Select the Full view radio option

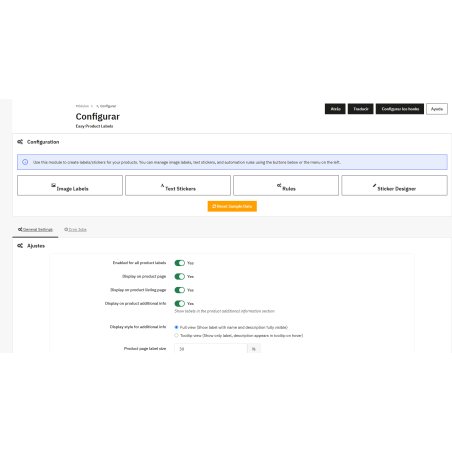coord(176,327)
